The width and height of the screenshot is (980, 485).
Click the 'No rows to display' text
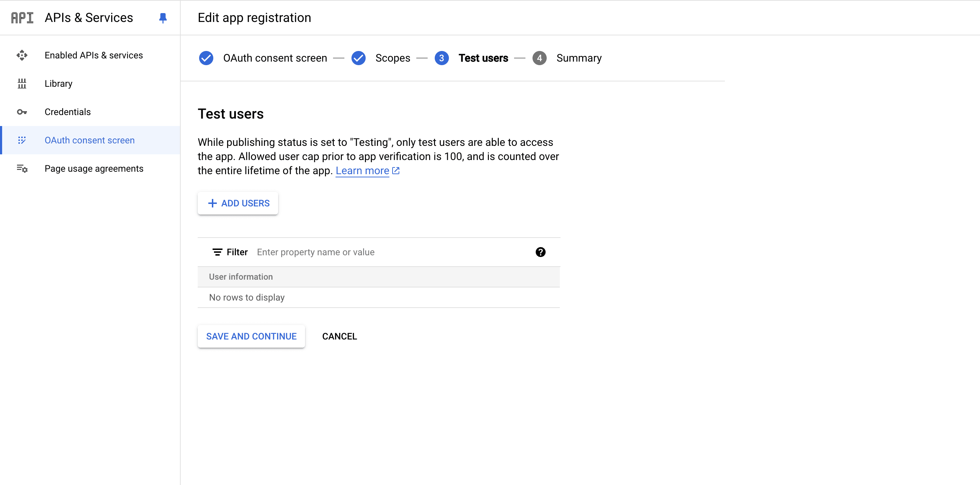247,297
